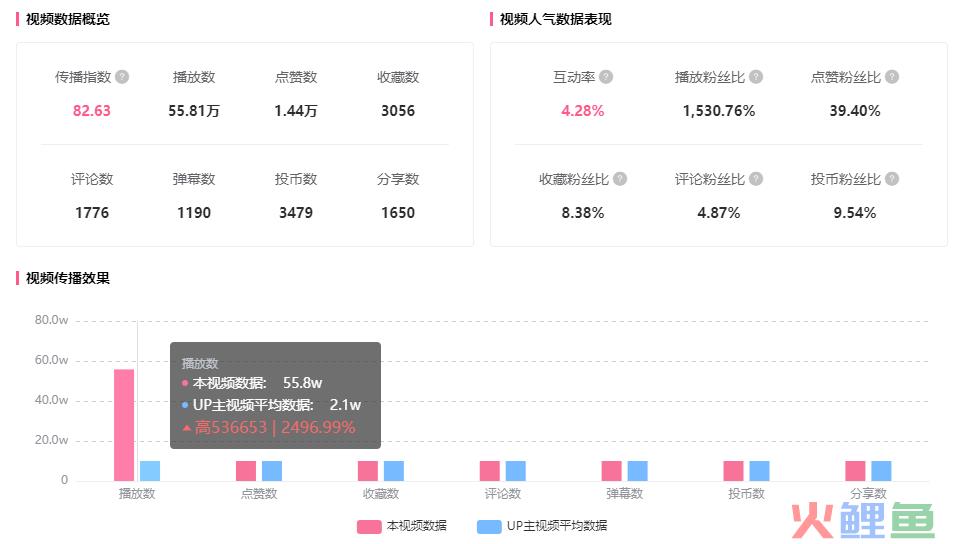Screen dimensions: 959x544
Task: Click 收藏数 value 3056
Action: coord(398,111)
